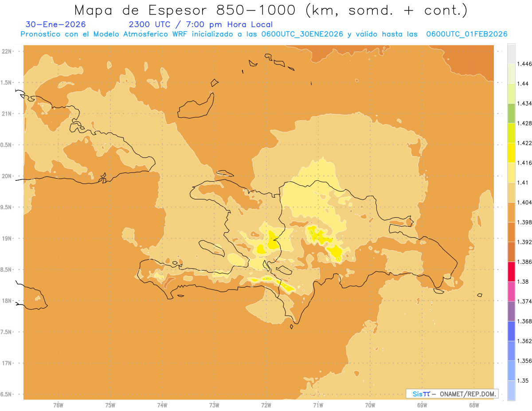
Task: Click the pink swatch in the color legend
Action: (511, 291)
